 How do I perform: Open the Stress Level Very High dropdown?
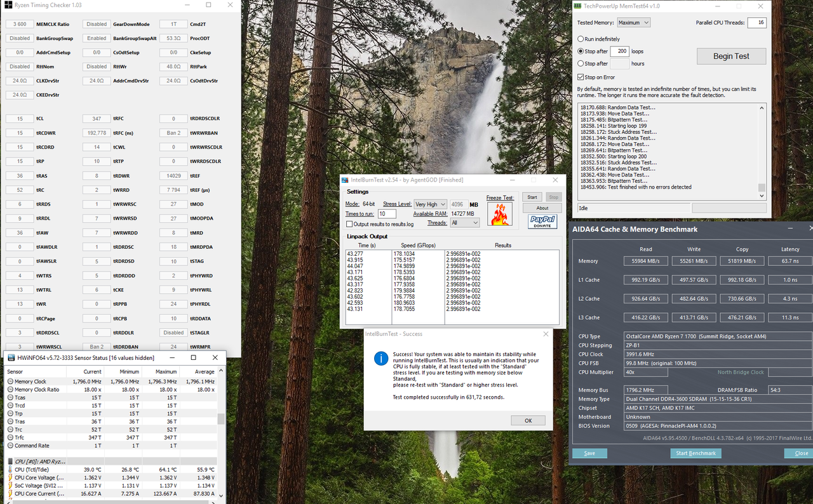pyautogui.click(x=430, y=204)
